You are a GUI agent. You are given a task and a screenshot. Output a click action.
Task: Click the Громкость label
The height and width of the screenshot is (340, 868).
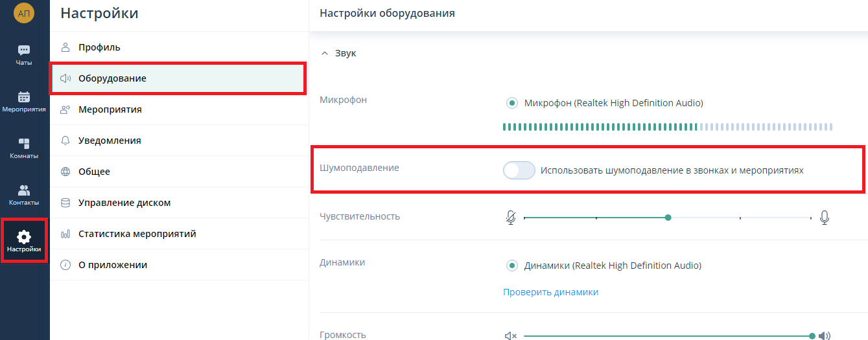click(x=343, y=335)
